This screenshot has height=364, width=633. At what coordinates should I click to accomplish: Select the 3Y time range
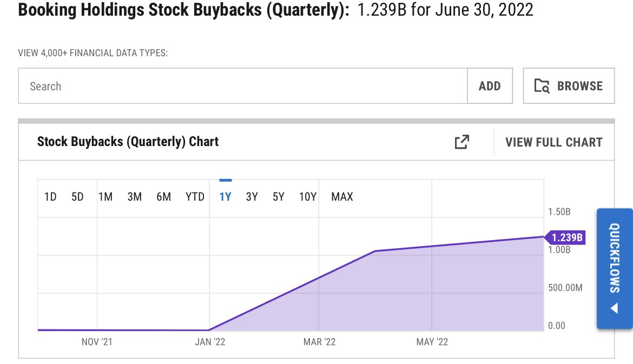pos(252,197)
